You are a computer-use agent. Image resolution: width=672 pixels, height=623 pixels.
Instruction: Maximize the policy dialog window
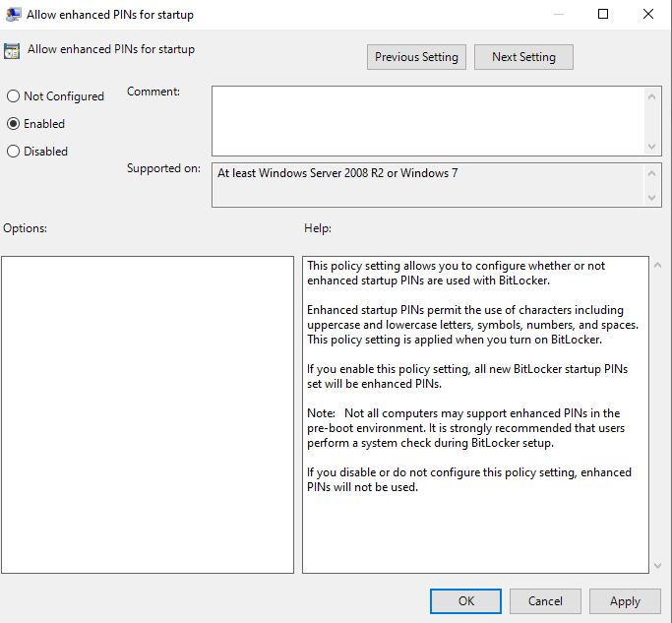pos(603,14)
